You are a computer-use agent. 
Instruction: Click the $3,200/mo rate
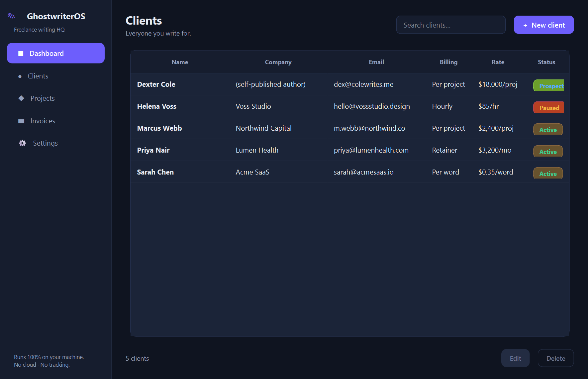495,150
